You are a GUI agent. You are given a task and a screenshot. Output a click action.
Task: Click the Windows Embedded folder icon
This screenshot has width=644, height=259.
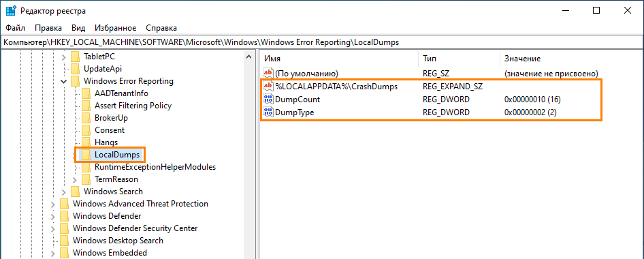point(64,253)
